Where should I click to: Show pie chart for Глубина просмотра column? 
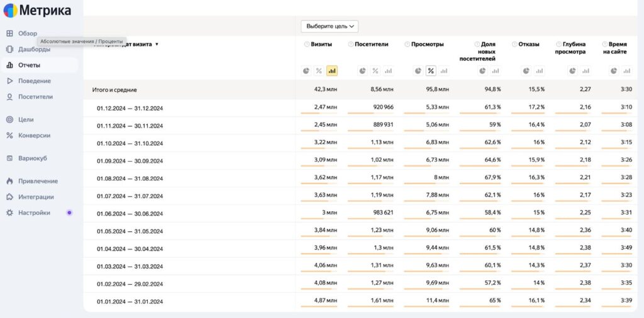[x=572, y=71]
